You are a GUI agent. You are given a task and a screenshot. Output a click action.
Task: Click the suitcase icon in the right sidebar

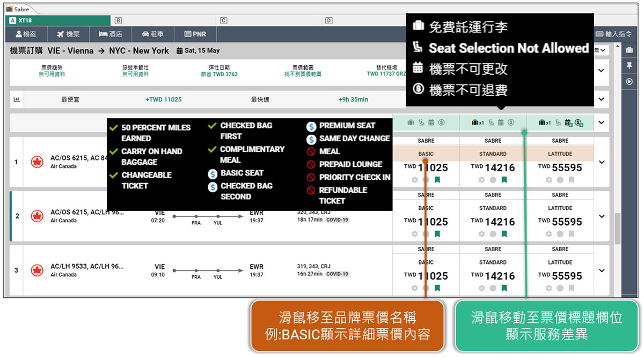pos(629,50)
